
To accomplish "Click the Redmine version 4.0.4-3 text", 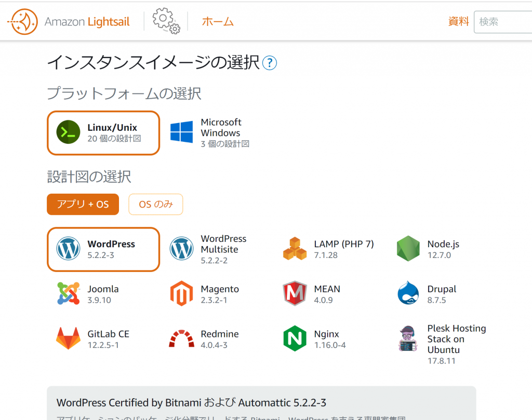I will click(214, 345).
